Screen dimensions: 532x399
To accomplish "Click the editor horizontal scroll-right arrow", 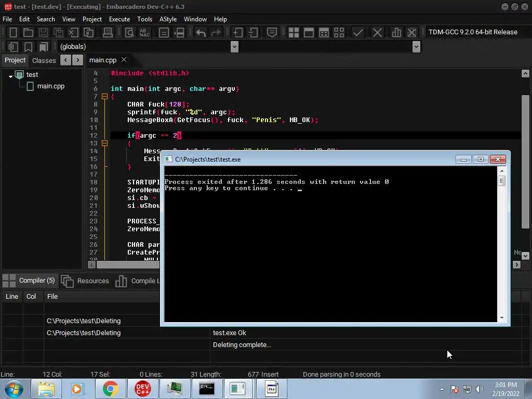I will pos(516,264).
